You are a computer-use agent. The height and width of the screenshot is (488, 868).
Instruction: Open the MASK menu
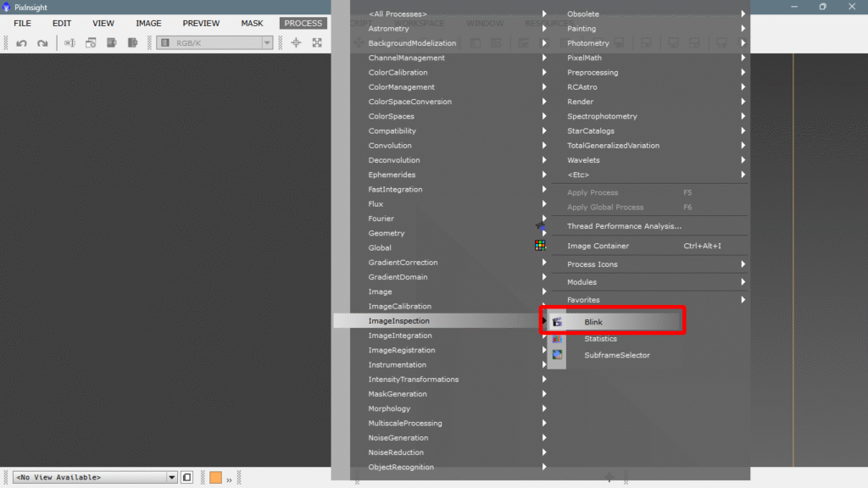[252, 23]
